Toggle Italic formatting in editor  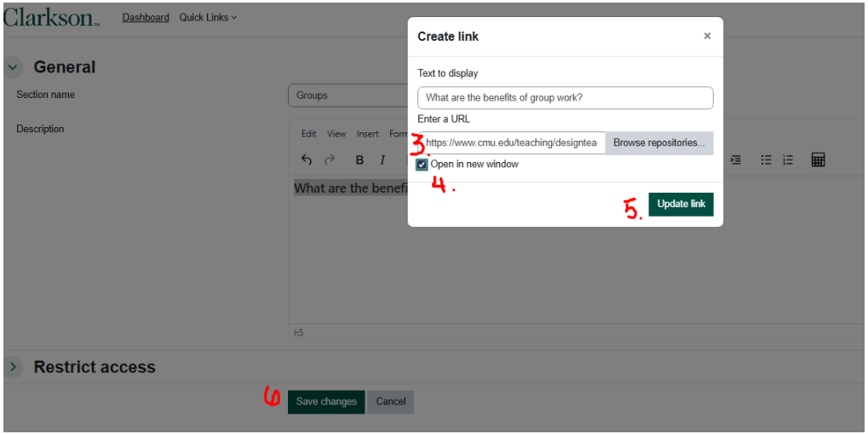[382, 160]
